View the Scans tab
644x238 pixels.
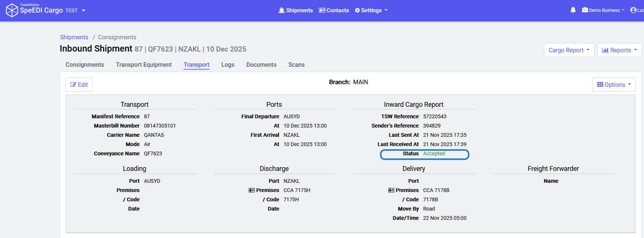point(296,65)
